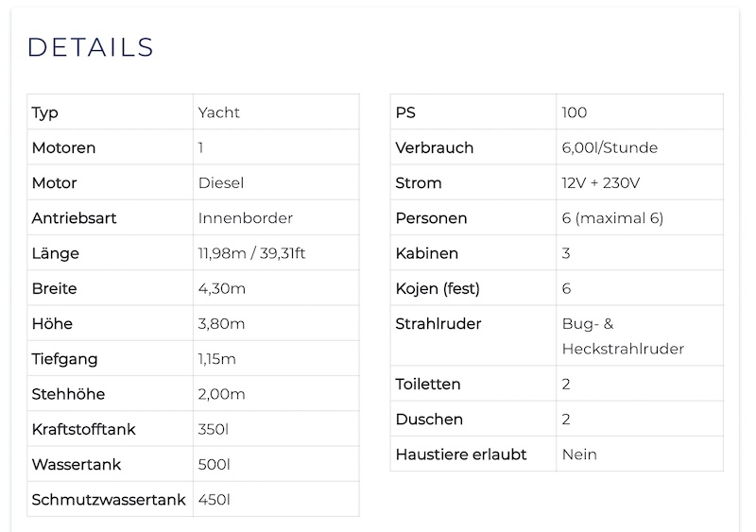Click the Breite value 4,30m

pos(222,288)
